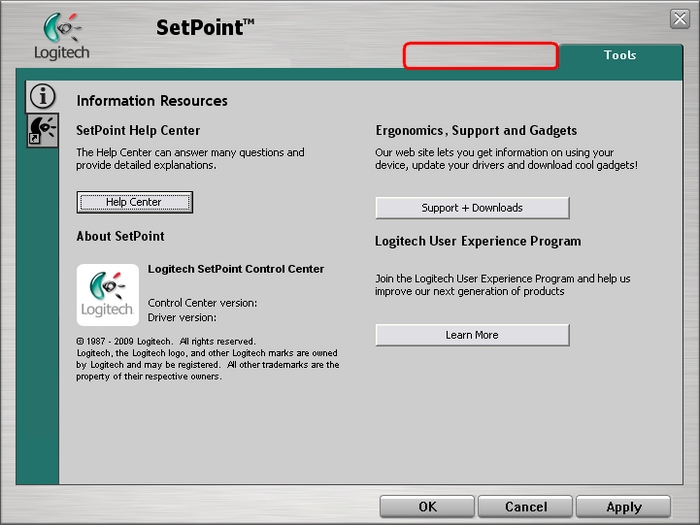Select the blank tab left of Tools
The height and width of the screenshot is (525, 700).
click(480, 55)
